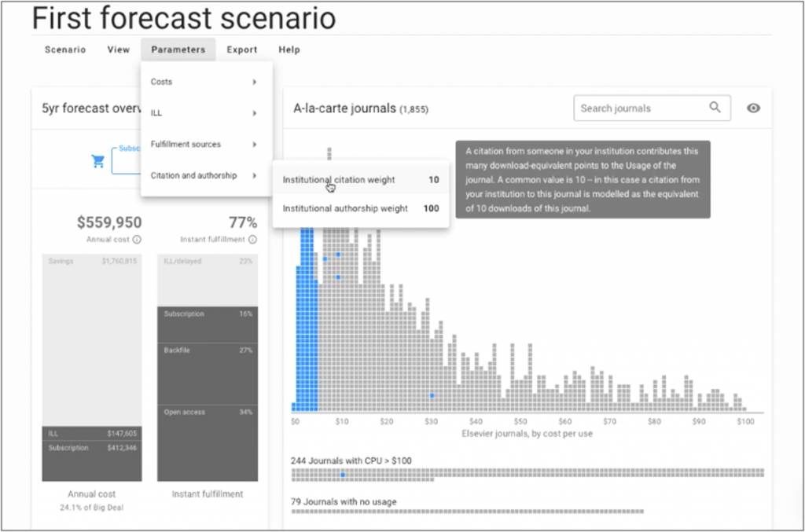805x532 pixels.
Task: Click the Annual cost info icon
Action: point(137,240)
